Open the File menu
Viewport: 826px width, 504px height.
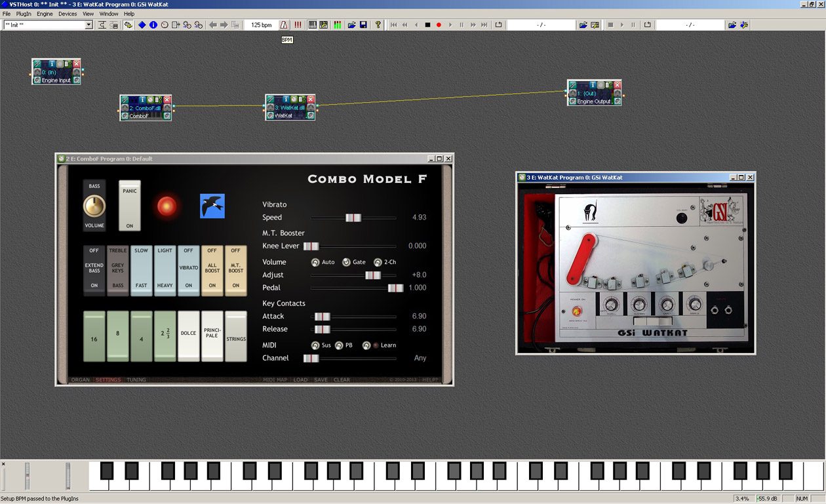pos(7,14)
